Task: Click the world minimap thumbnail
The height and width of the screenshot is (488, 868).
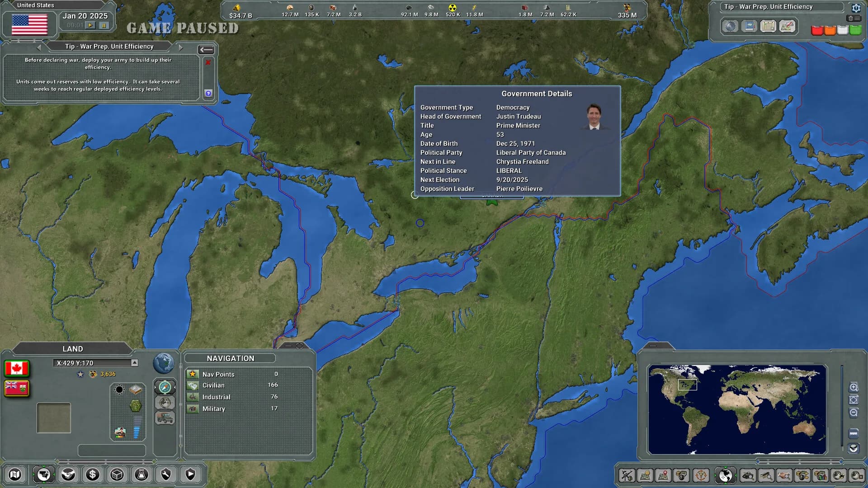Action: coord(737,409)
